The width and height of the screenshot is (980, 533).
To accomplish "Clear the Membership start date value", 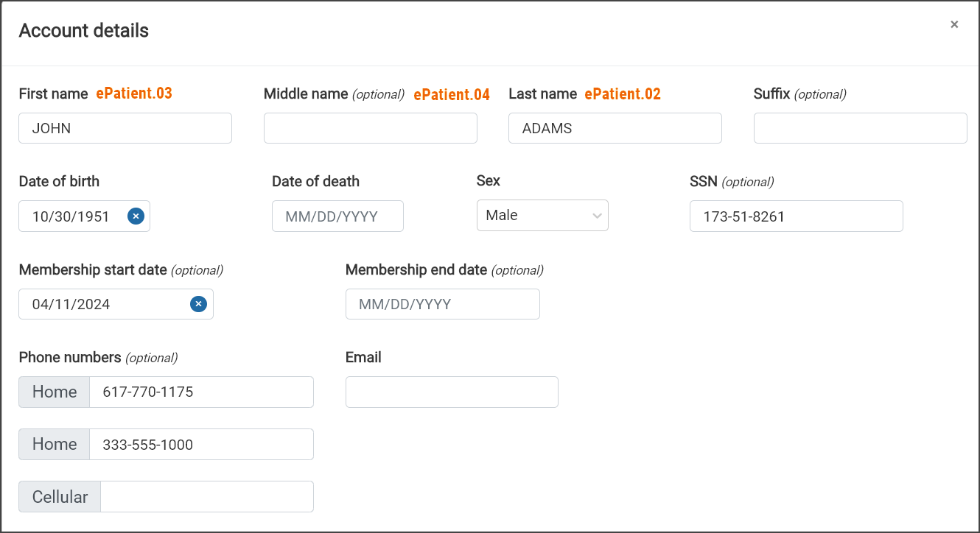I will (x=198, y=304).
